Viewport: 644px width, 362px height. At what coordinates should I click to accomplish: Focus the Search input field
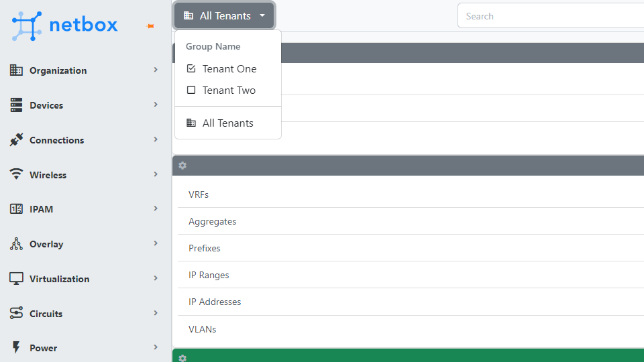(x=551, y=16)
